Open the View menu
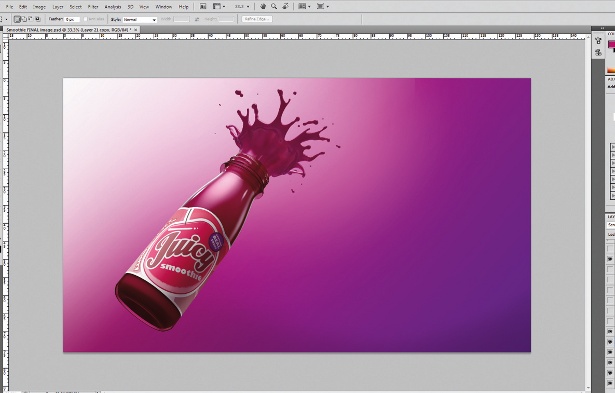This screenshot has width=615, height=393. coord(144,7)
